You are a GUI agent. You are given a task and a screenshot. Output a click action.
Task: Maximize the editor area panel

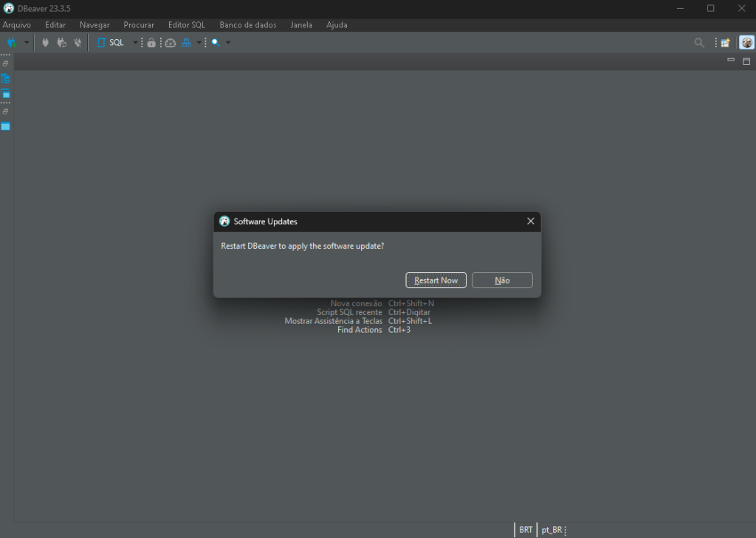coord(746,61)
